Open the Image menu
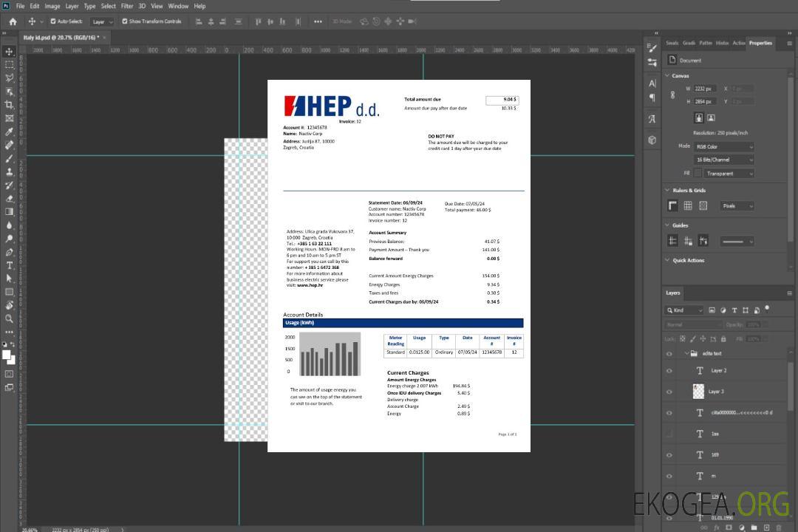 tap(52, 6)
